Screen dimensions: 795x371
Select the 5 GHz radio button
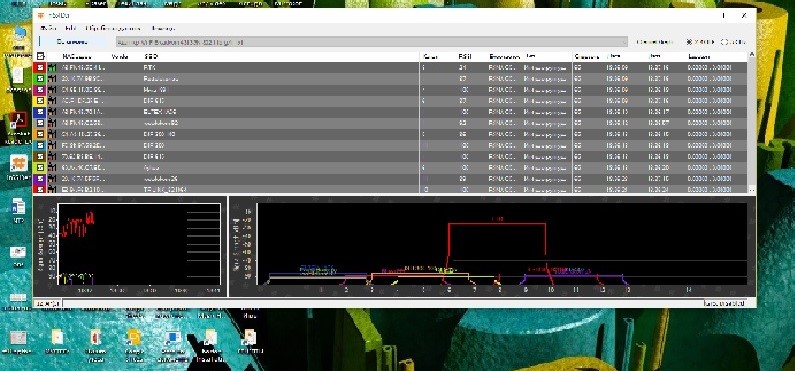coord(724,42)
